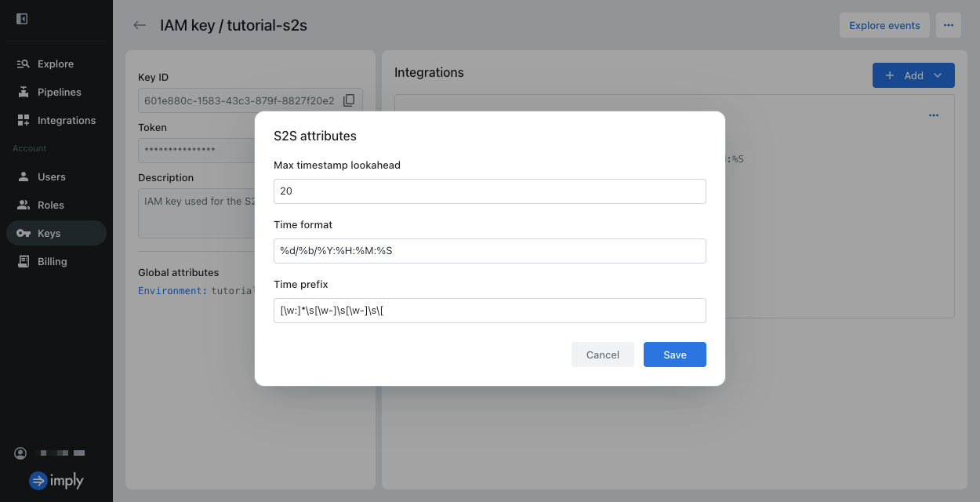Screen dimensions: 980x502
Task: Click the masked Token field
Action: pyautogui.click(x=197, y=151)
